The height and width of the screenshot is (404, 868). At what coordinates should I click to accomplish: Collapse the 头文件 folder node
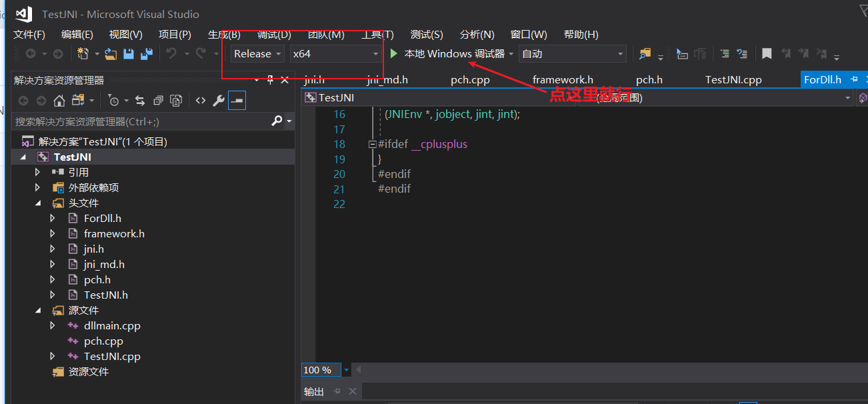(x=38, y=203)
